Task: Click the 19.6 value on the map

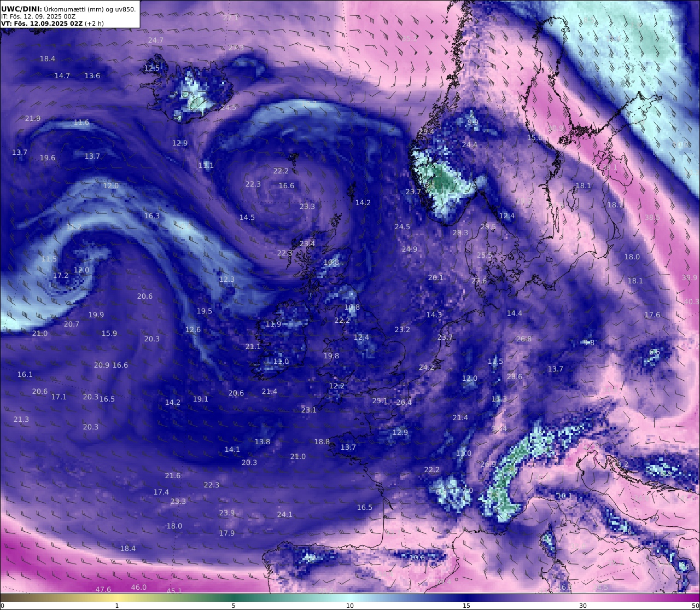Action: [48, 158]
